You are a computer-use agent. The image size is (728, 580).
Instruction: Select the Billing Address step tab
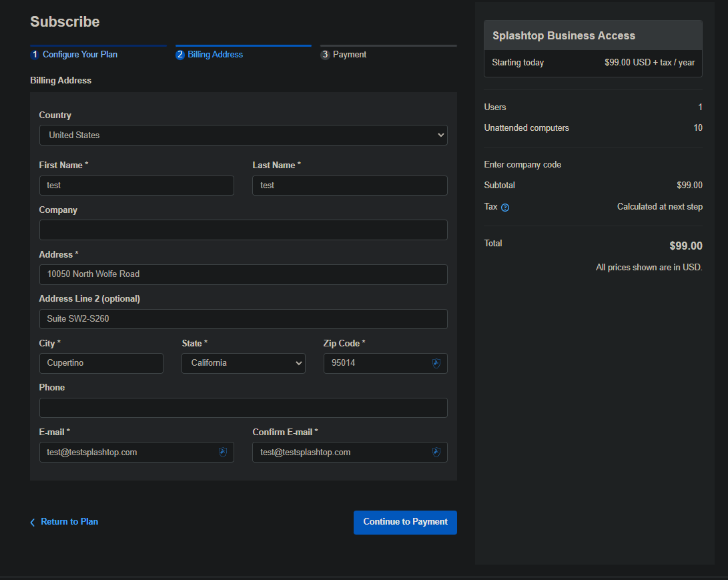click(215, 55)
